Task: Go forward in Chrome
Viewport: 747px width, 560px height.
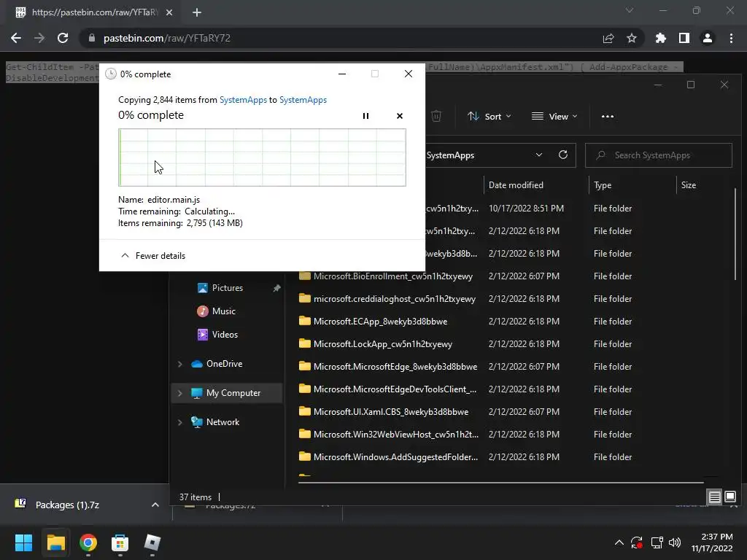Action: pyautogui.click(x=39, y=38)
